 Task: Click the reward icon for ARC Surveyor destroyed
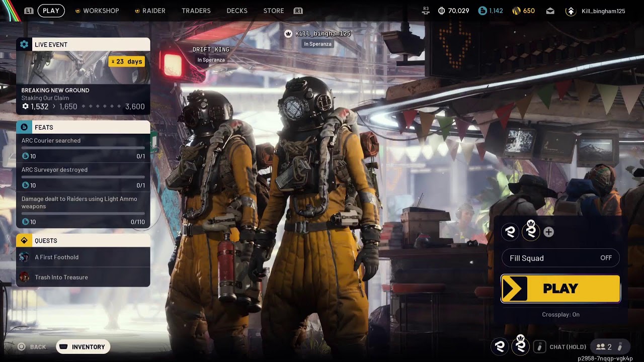click(26, 186)
